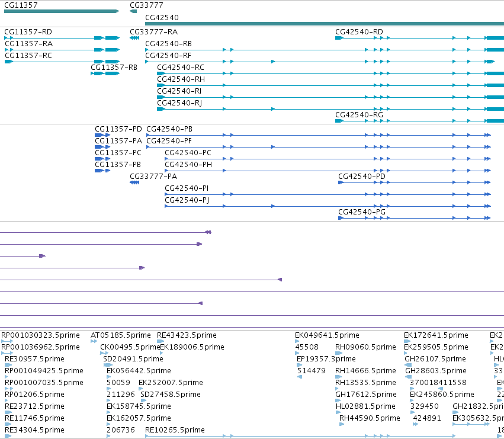Pick the RP001007035.5prime EST label
Screen dimensions: 504x439
pos(44,383)
